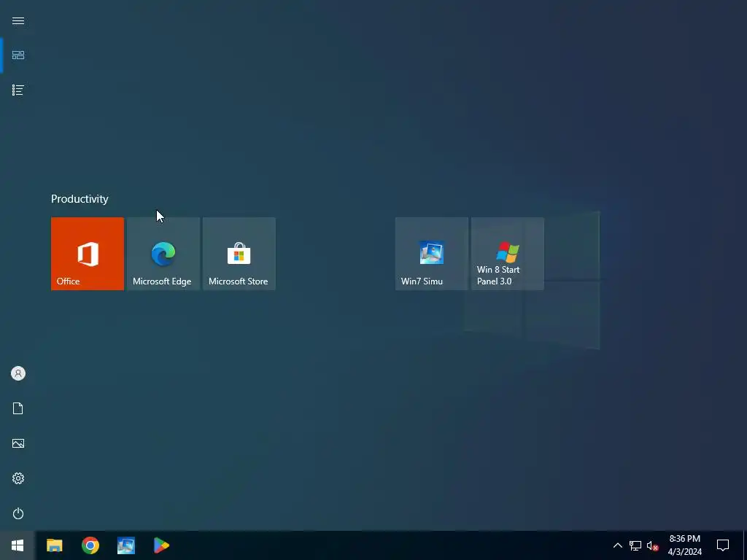Click the Show desktop sliver
This screenshot has width=747, height=560.
point(745,545)
